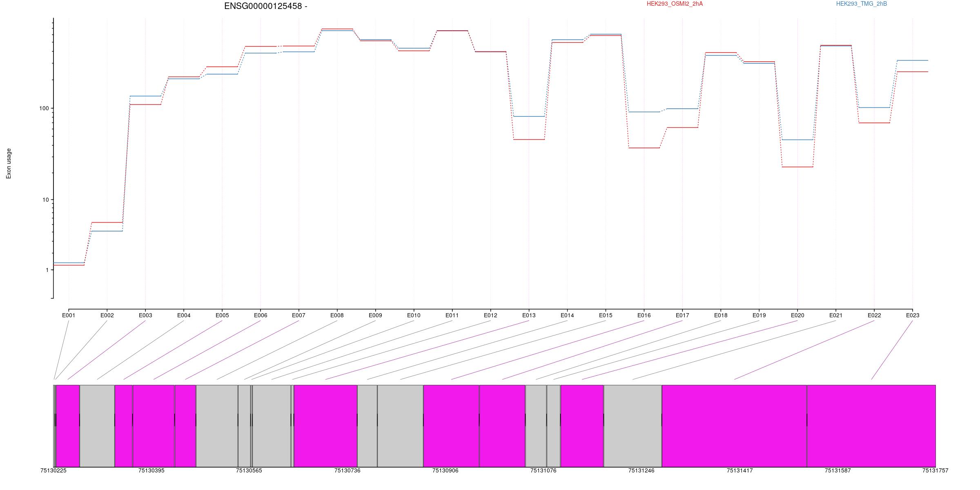Click exon label E014
The width and height of the screenshot is (980, 490).
(567, 315)
